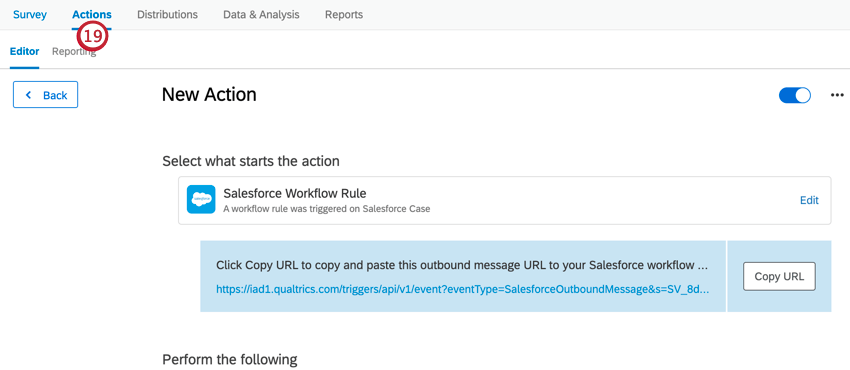
Task: Click the New Action title to rename
Action: click(209, 95)
